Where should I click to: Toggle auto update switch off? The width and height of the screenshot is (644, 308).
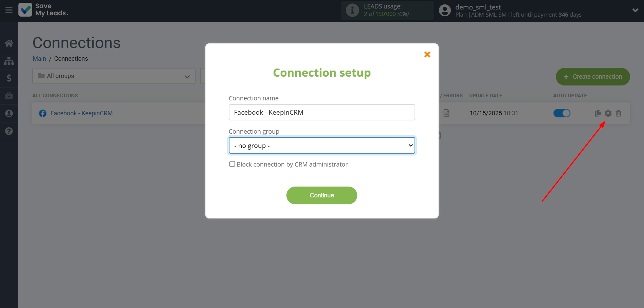click(562, 113)
